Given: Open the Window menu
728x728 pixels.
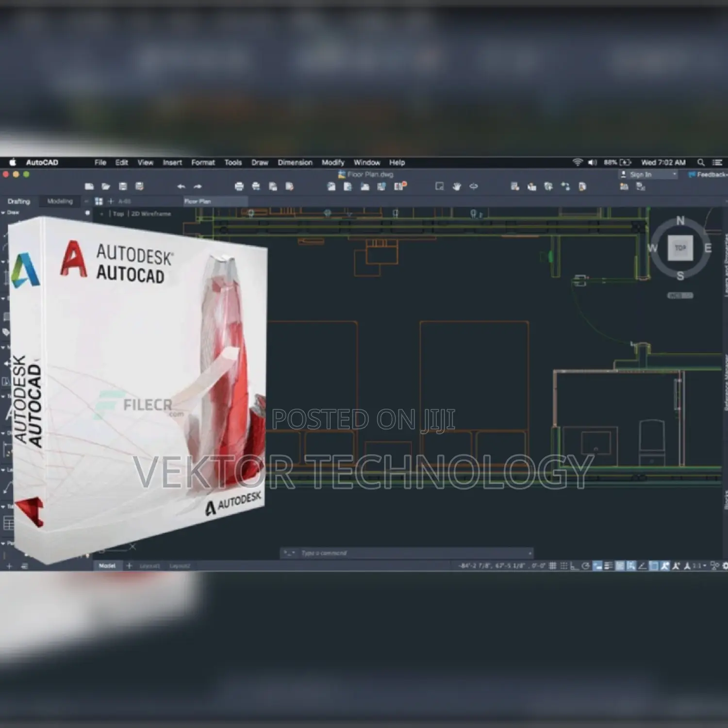Looking at the screenshot, I should pyautogui.click(x=366, y=163).
